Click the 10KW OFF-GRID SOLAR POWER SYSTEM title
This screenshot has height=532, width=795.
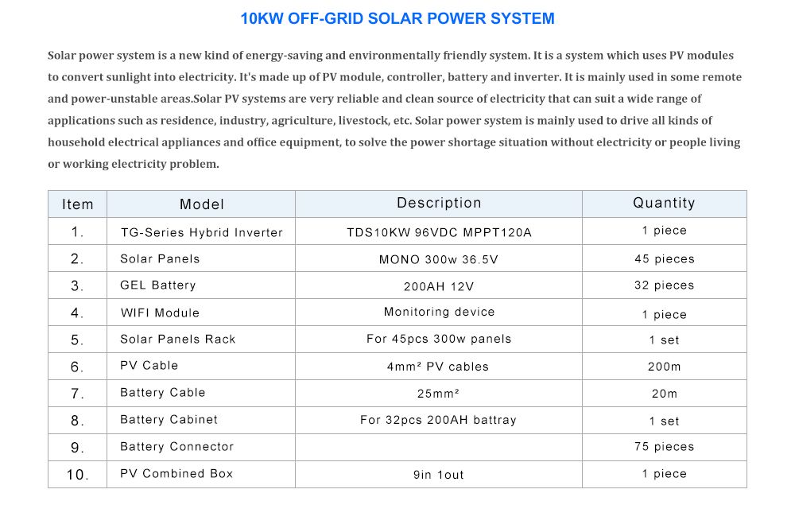point(397,18)
